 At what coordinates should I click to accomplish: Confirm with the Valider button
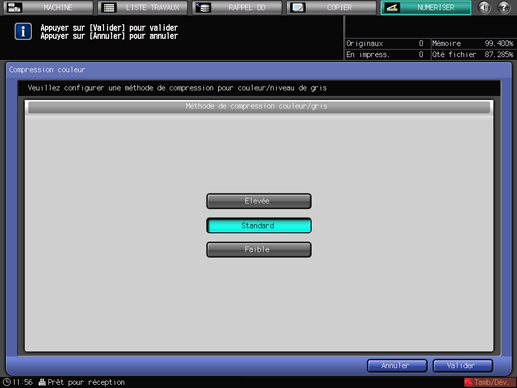(x=462, y=366)
